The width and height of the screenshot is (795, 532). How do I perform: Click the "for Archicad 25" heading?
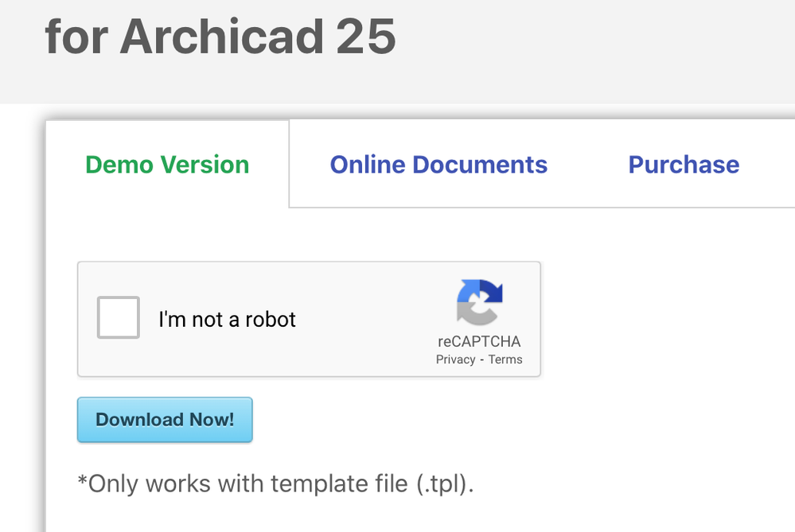click(x=220, y=36)
